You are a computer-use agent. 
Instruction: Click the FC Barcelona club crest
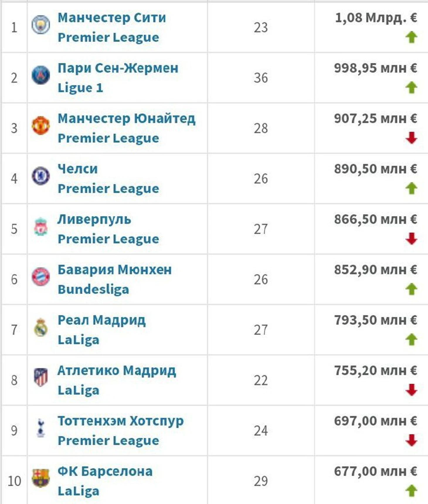pos(41,479)
